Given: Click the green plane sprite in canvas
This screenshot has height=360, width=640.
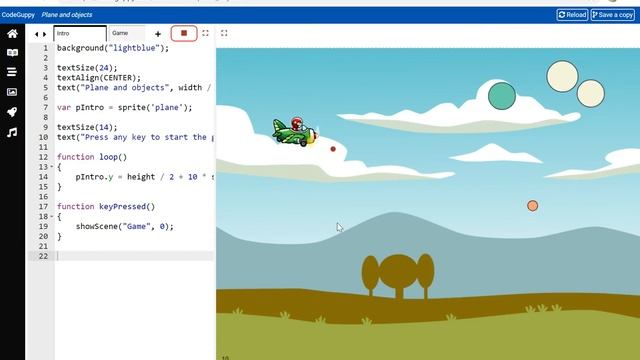Looking at the screenshot, I should point(295,131).
